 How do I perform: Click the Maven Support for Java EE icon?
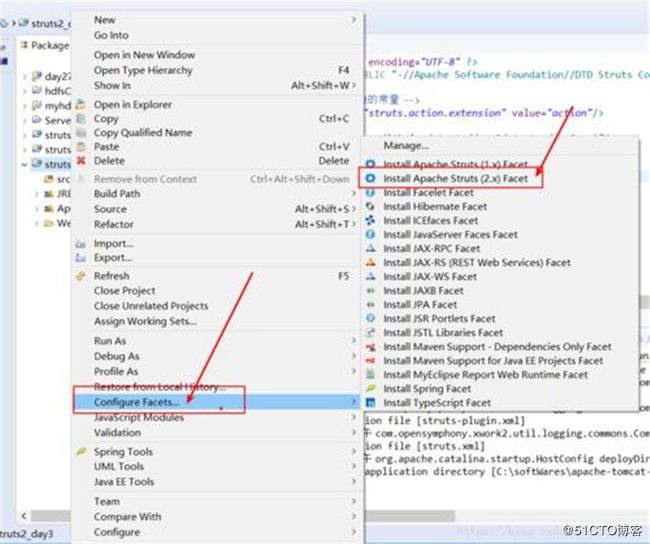pyautogui.click(x=370, y=361)
